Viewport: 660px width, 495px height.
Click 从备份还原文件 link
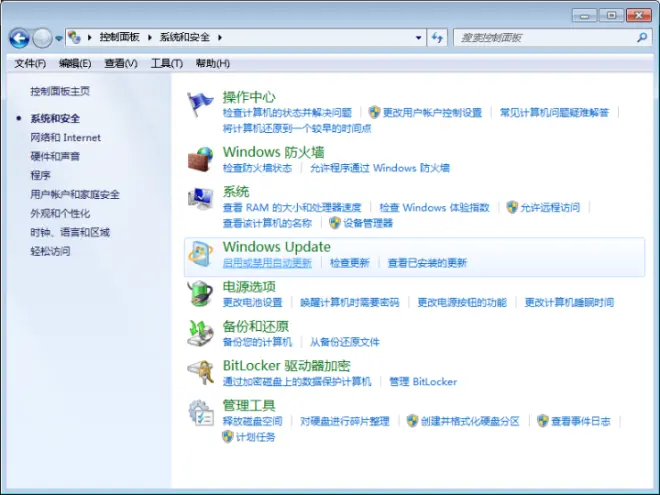345,342
